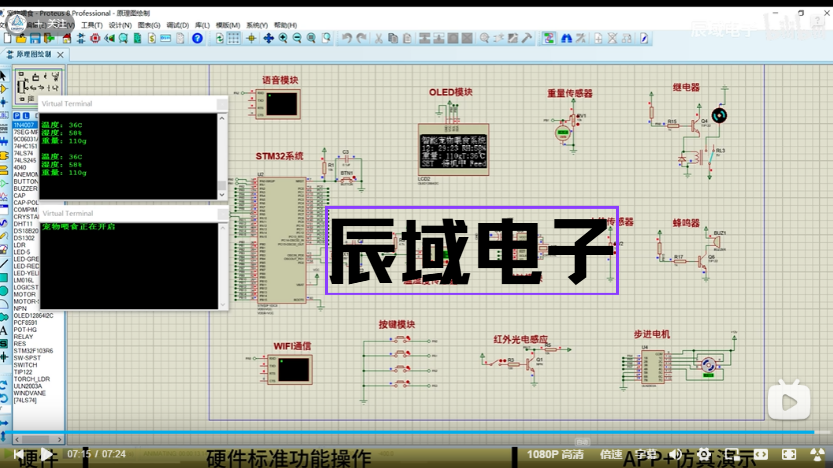Click the Remove Sheet icon
The width and height of the screenshot is (833, 468).
[x=613, y=38]
